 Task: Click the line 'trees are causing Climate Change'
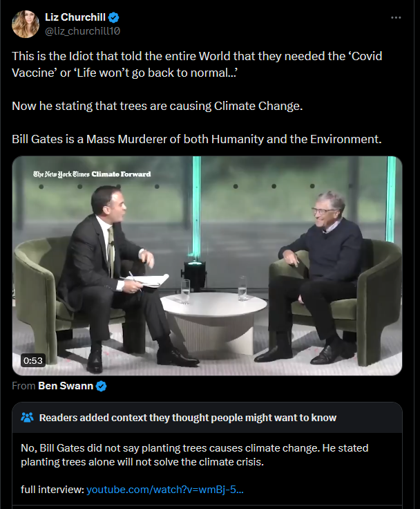[157, 106]
